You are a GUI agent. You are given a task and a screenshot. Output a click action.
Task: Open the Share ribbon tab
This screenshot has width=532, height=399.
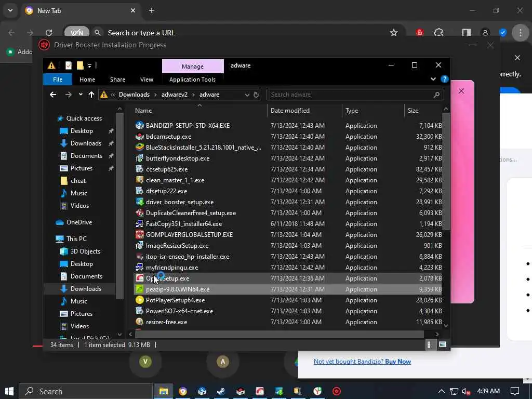pos(117,79)
